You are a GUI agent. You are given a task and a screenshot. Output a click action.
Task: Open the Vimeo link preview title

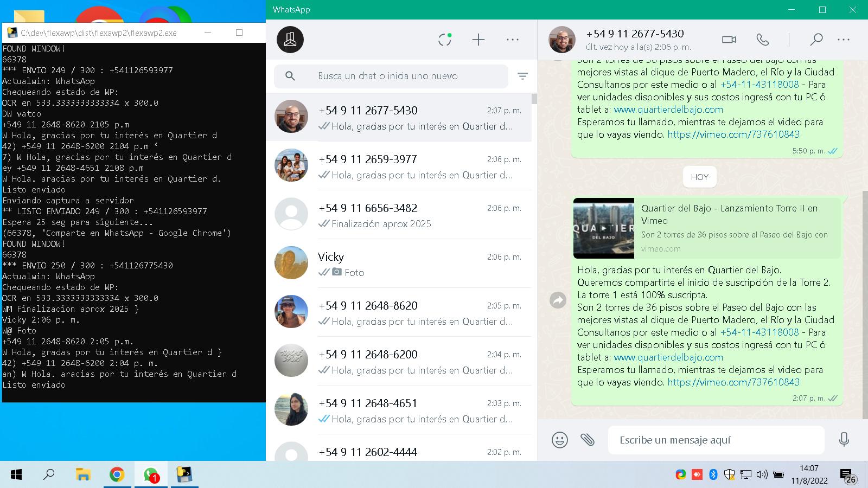tap(729, 214)
